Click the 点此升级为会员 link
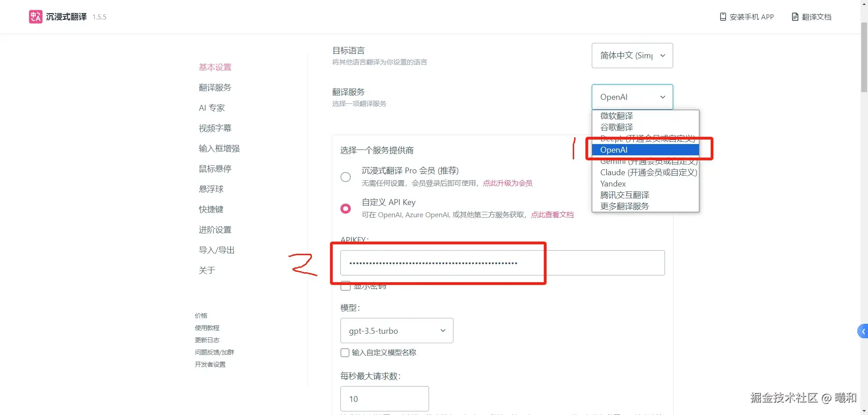This screenshot has width=868, height=415. point(507,183)
